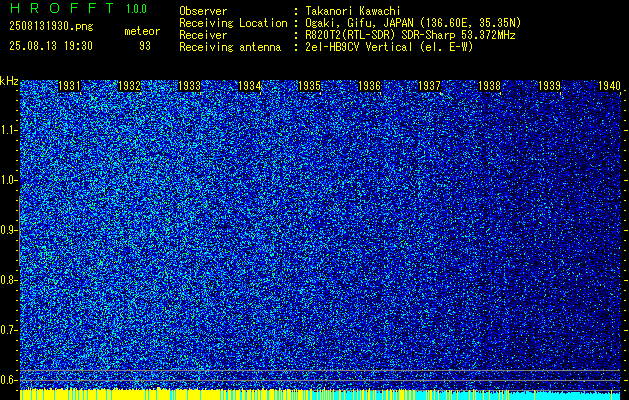The image size is (629, 400).
Task: Click the 2el-HB9CV Vertical antenna text
Action: [x=389, y=47]
